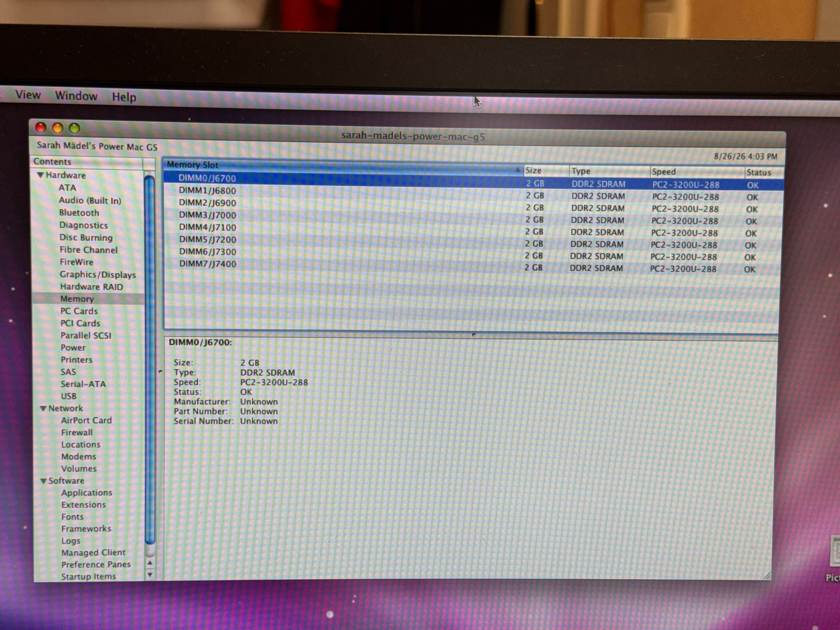Click the Contents column header

click(87, 162)
